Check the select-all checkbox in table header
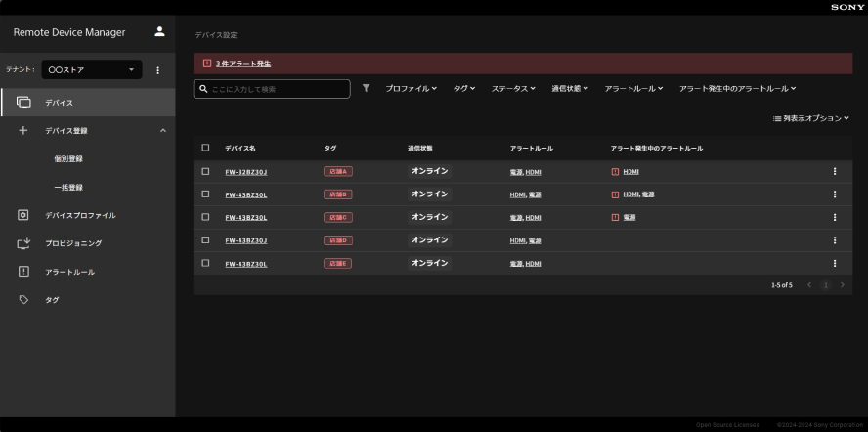 pos(205,148)
